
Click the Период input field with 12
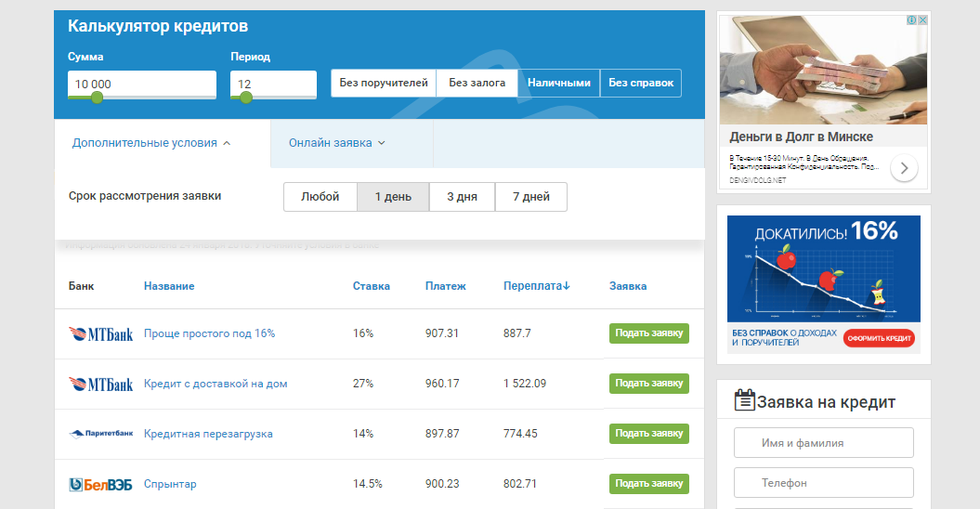click(x=273, y=84)
